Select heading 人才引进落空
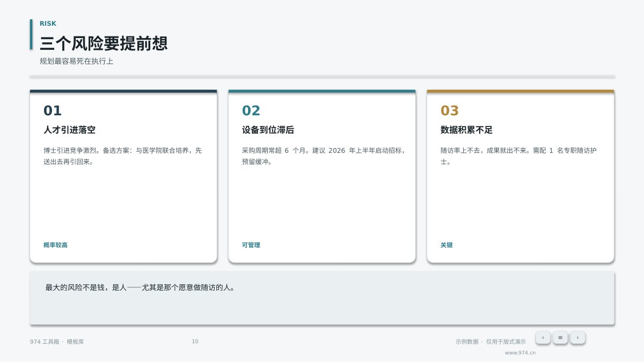This screenshot has height=362, width=644. tap(69, 130)
